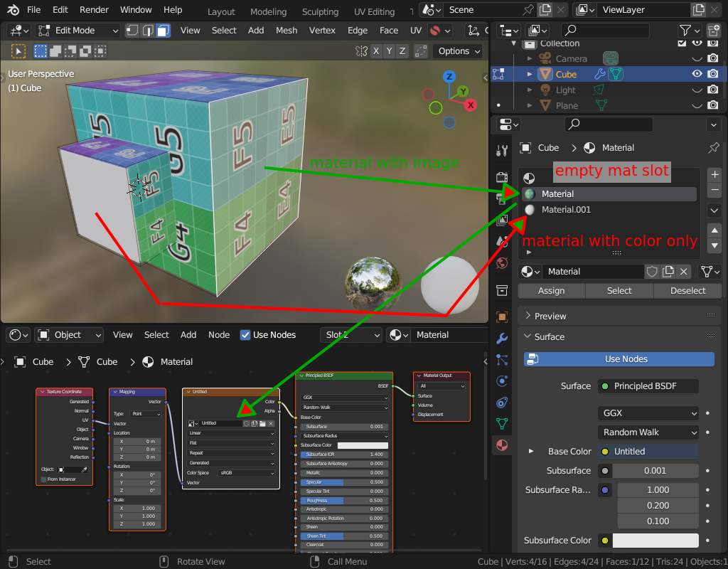Open material slot specials dropdown arrow

click(x=714, y=211)
